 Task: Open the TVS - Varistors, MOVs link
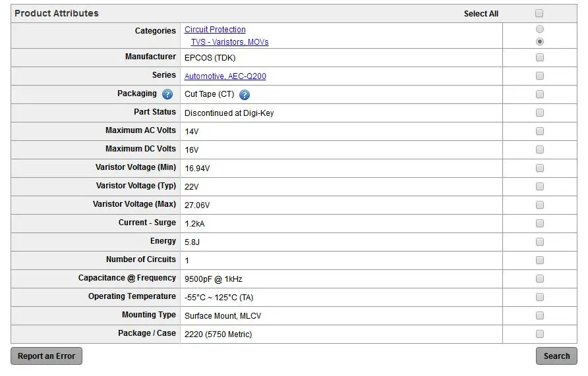pyautogui.click(x=229, y=42)
